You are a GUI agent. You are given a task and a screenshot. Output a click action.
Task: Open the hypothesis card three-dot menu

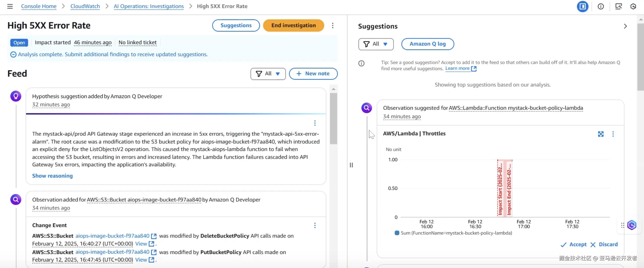(315, 123)
